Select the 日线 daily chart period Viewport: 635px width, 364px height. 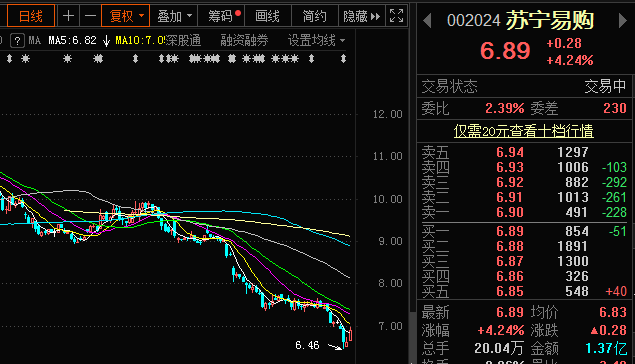pos(31,16)
